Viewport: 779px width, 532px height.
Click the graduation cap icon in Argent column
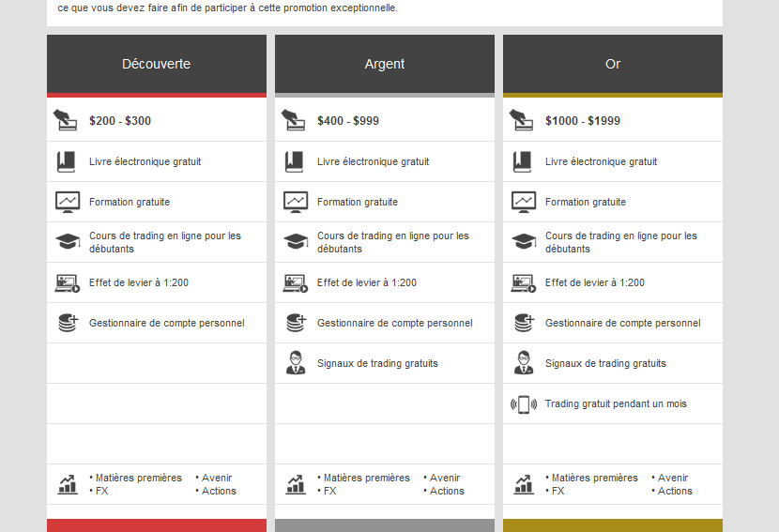296,242
